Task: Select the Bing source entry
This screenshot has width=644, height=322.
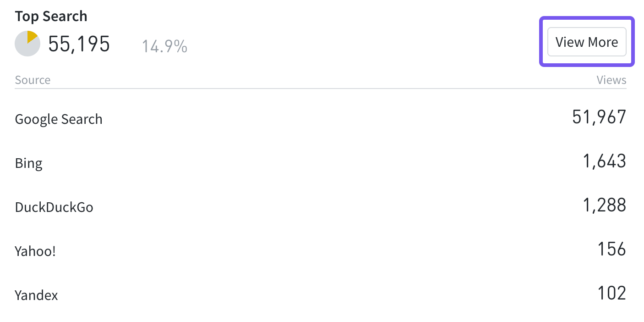Action: [28, 163]
